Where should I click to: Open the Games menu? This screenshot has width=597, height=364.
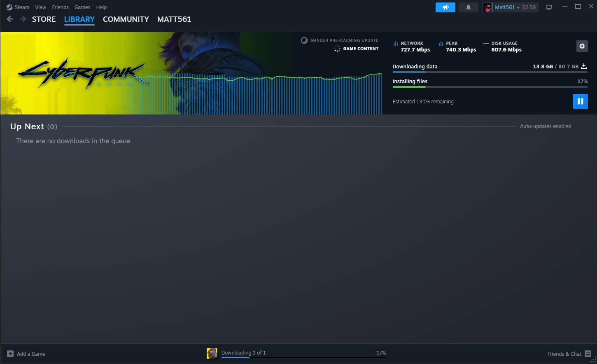82,7
